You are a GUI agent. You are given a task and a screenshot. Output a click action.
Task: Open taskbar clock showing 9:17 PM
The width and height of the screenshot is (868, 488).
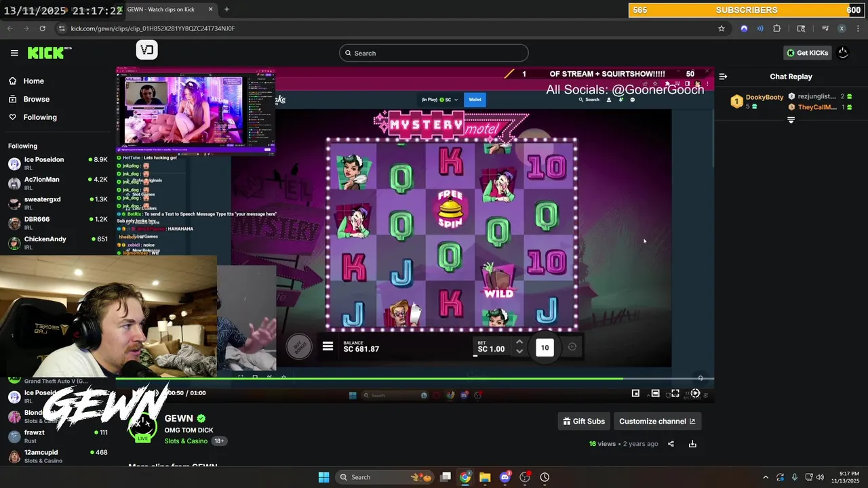pos(846,477)
